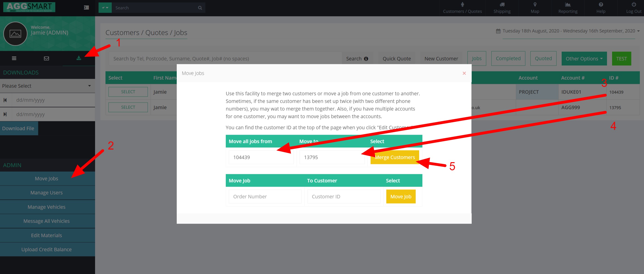The width and height of the screenshot is (644, 274).
Task: Open Upload Credit Balance in admin menu
Action: click(47, 250)
